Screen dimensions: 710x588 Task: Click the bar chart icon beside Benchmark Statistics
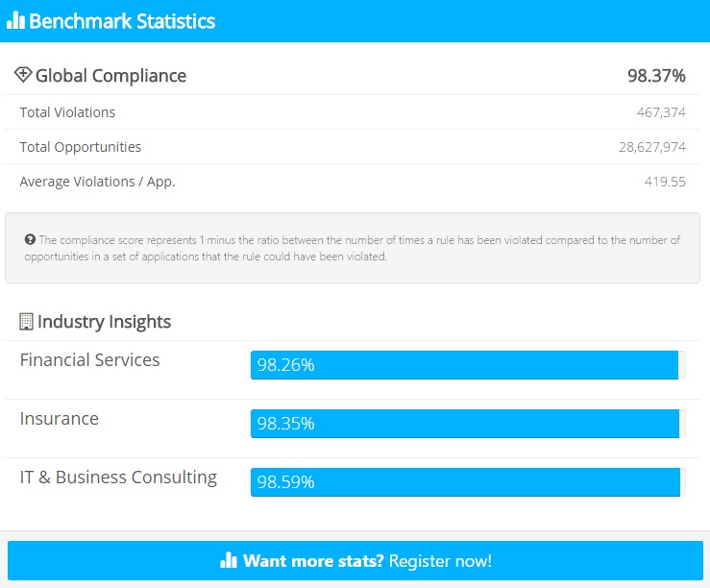(x=15, y=21)
